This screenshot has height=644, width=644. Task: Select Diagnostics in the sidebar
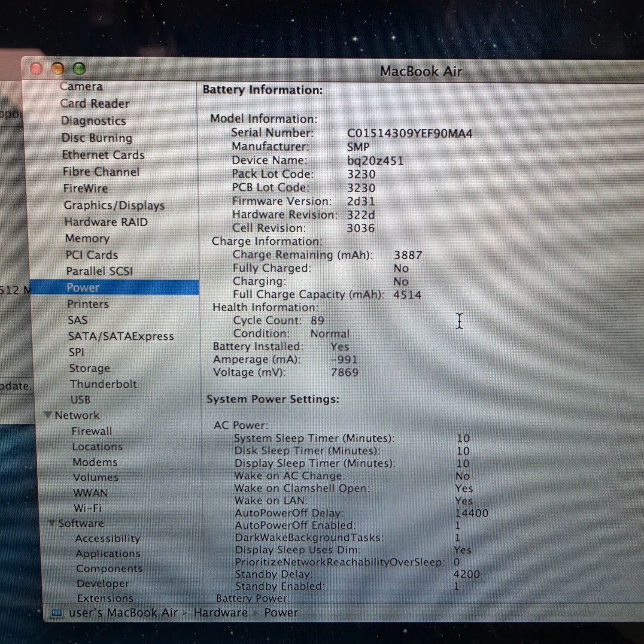pyautogui.click(x=94, y=121)
